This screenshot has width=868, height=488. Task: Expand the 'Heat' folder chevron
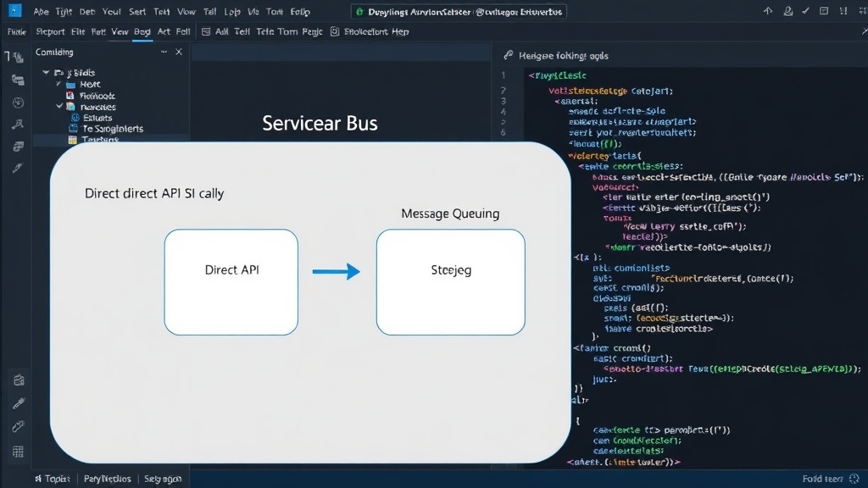(58, 84)
